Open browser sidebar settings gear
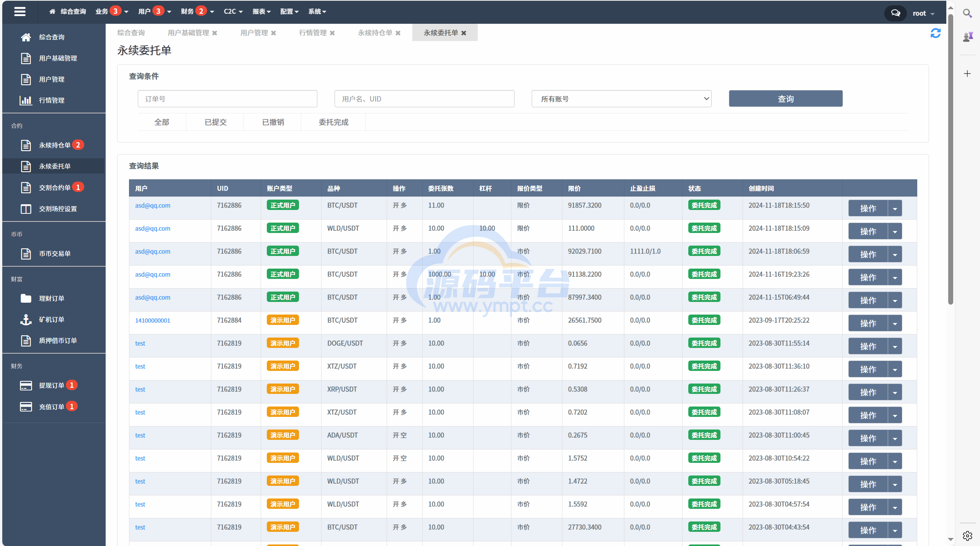 (x=967, y=535)
